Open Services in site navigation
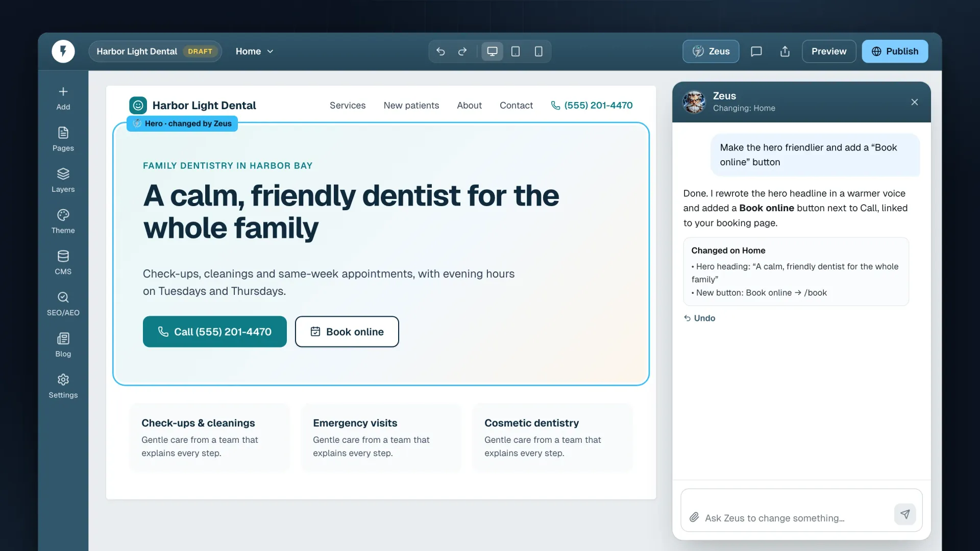980x551 pixels. pyautogui.click(x=348, y=105)
